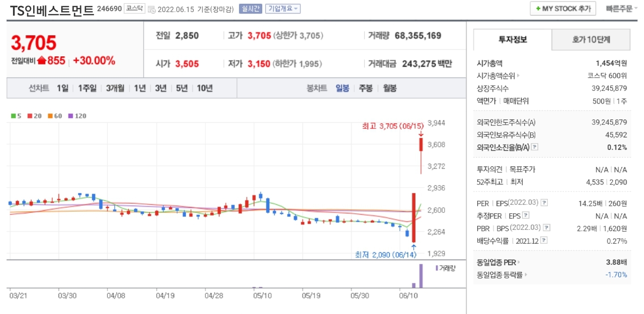The width and height of the screenshot is (644, 314).
Task: Add stock via MY STOCK 추가 button
Action: [x=563, y=8]
